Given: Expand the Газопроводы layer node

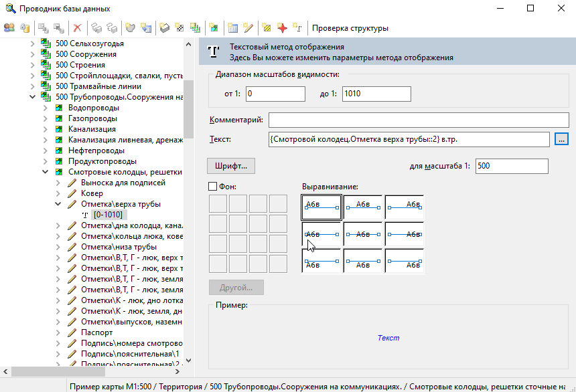Looking at the screenshot, I should pos(45,118).
